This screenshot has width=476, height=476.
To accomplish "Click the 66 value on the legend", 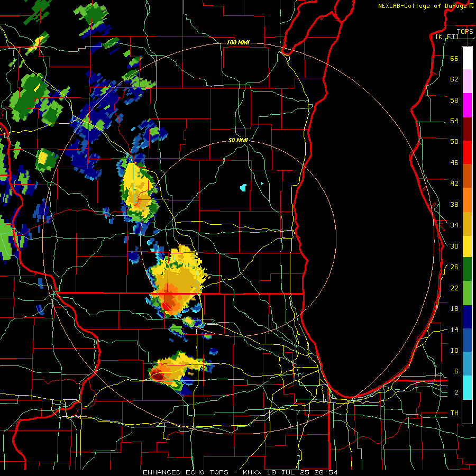I will [x=454, y=58].
